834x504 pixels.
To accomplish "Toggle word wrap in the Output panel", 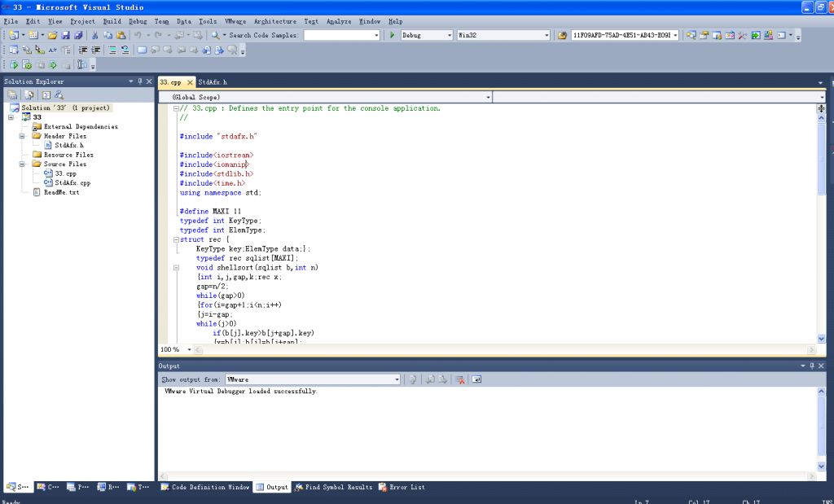I will point(477,379).
